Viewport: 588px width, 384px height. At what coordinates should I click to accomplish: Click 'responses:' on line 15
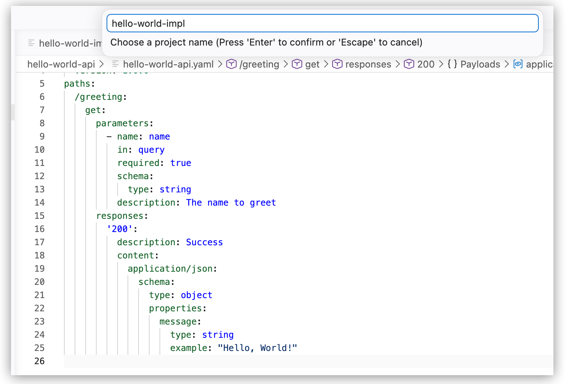[122, 216]
